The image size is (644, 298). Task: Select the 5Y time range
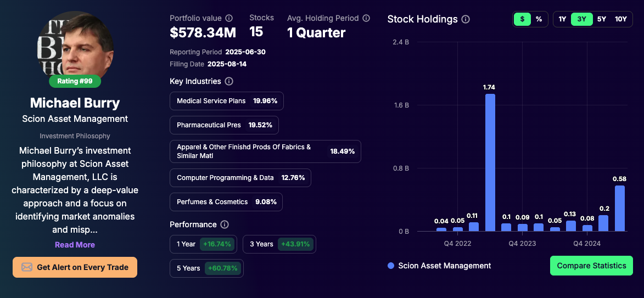pos(601,19)
